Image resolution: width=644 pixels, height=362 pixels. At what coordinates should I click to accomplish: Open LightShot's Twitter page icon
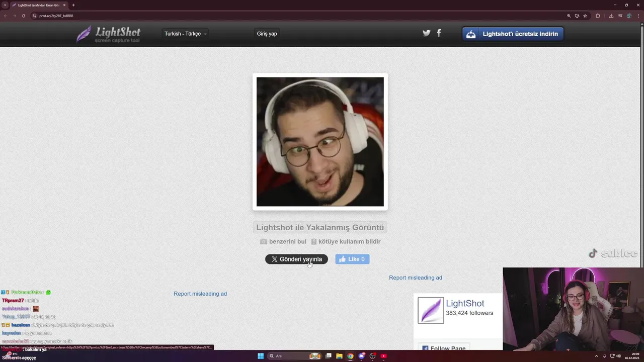pos(427,33)
